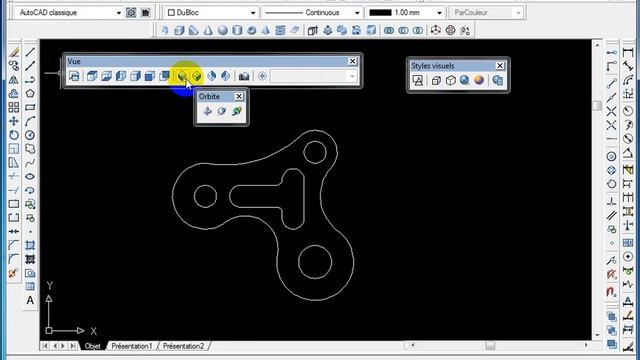Select the Rotate modify tool

(x=14, y=135)
